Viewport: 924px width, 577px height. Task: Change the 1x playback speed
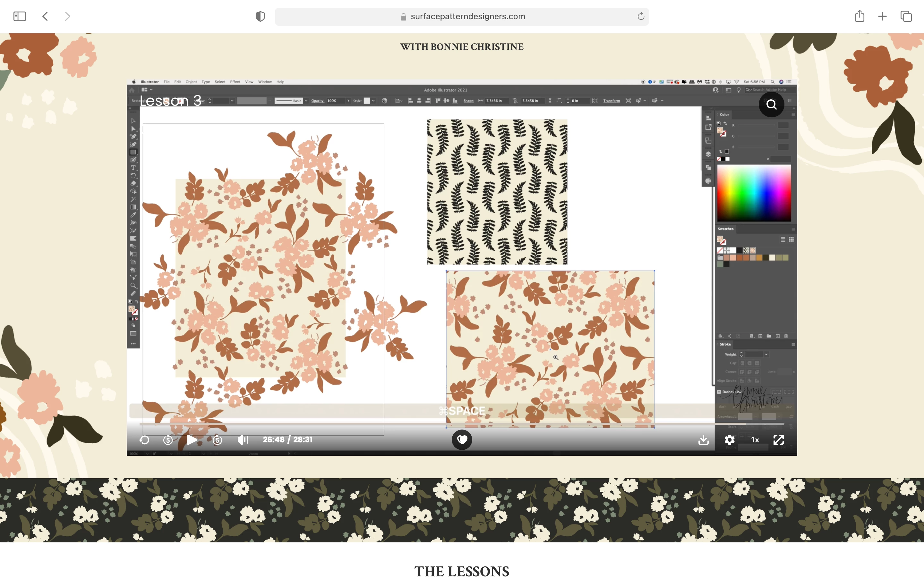(755, 440)
